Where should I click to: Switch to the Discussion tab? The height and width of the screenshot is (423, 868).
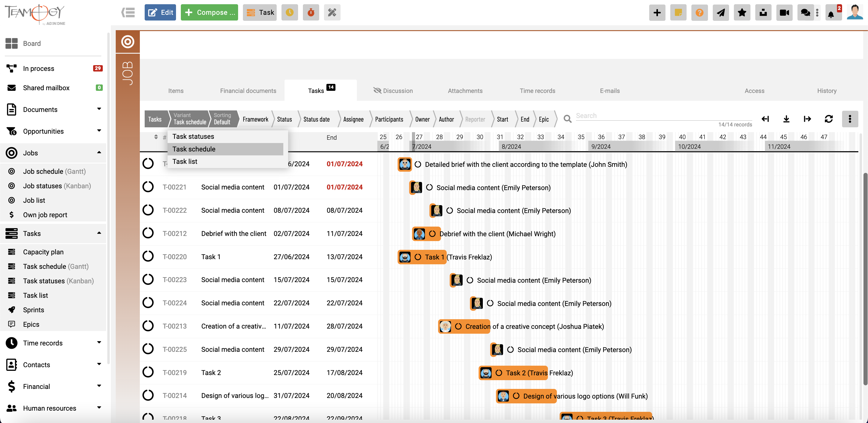click(393, 91)
